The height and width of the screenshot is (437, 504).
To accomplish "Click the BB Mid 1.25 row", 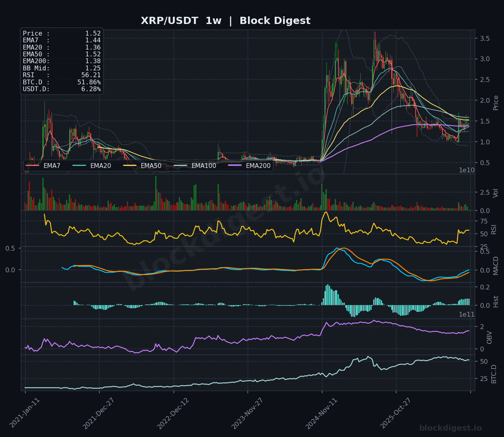I will (x=62, y=68).
